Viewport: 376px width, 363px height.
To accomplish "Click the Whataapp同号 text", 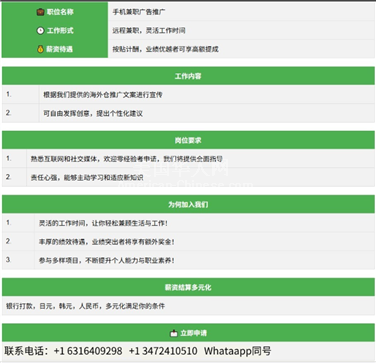I will coord(238,351).
